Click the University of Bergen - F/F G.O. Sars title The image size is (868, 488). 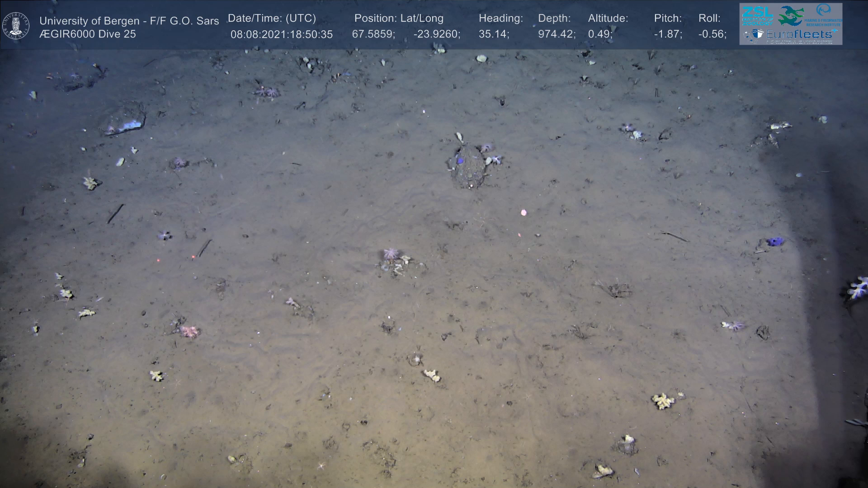[129, 21]
